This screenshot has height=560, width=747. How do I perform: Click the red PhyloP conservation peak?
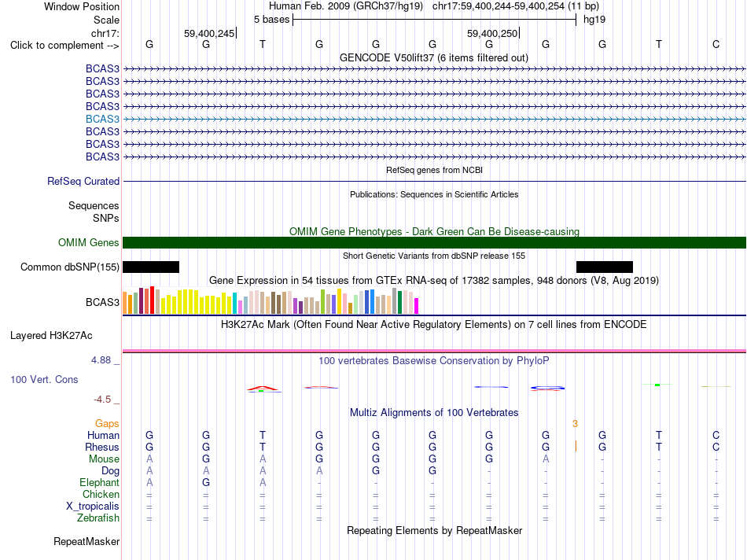tap(263, 388)
